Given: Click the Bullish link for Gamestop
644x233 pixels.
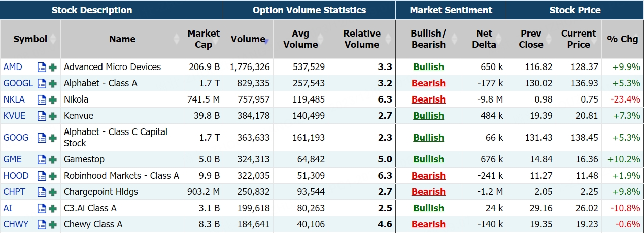Looking at the screenshot, I should coord(428,159).
